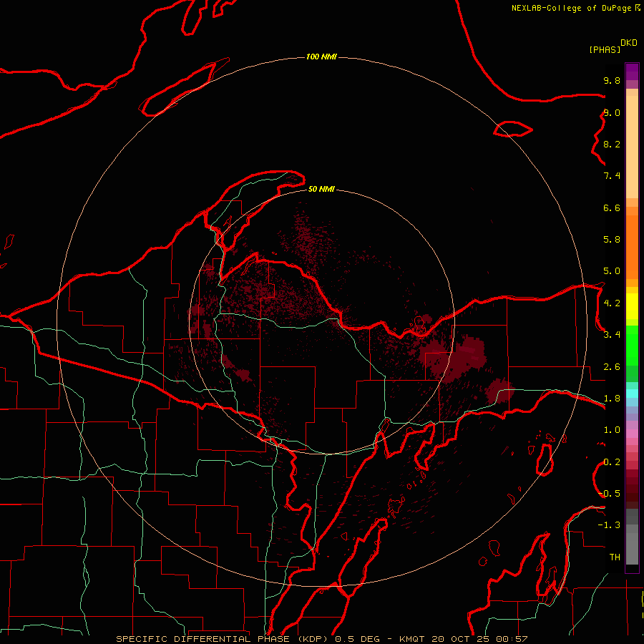Click the 0.5 DEG elevation text
644x644 pixels.
tap(357, 639)
